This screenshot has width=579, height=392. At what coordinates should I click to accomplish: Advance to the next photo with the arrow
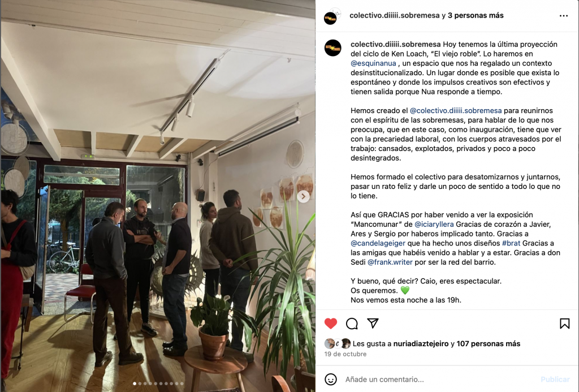point(303,196)
